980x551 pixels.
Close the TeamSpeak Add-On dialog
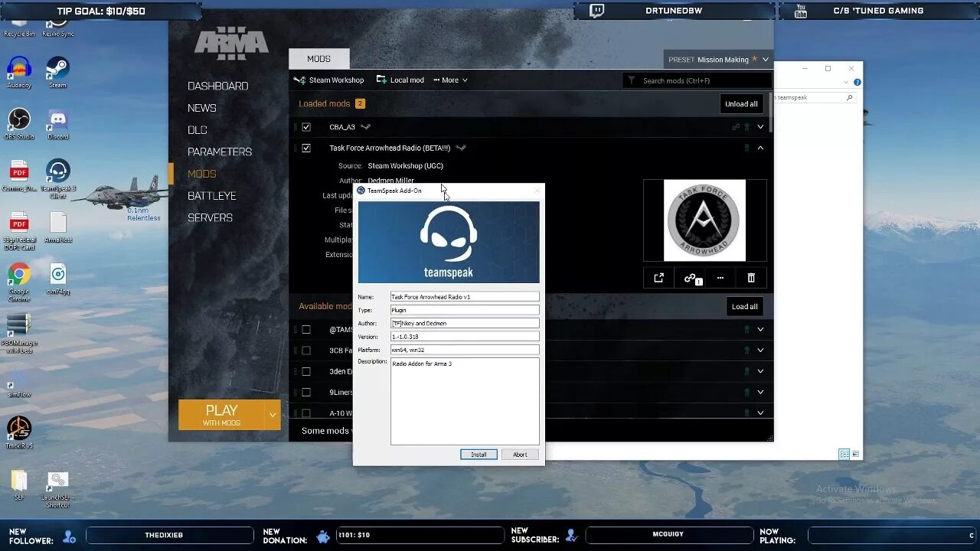coord(537,191)
